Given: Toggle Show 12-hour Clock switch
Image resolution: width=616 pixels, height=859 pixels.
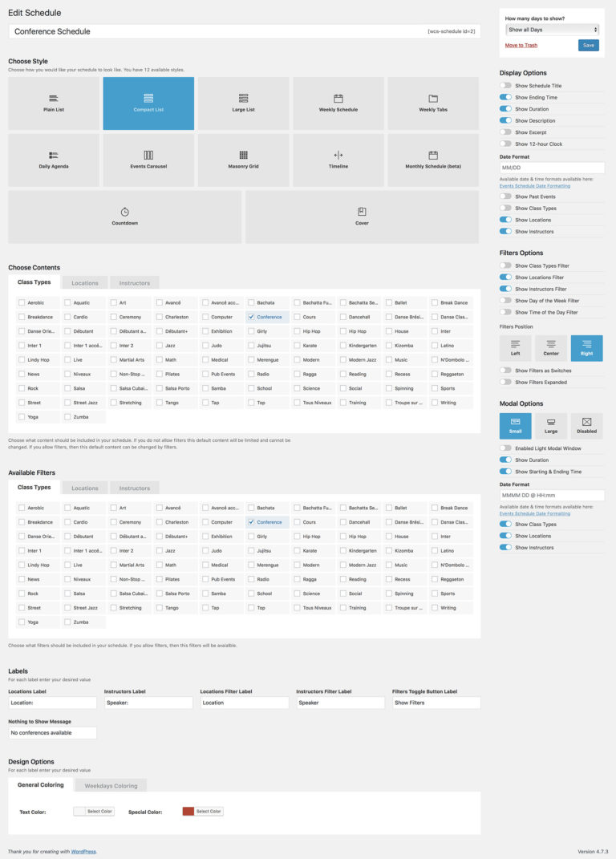Looking at the screenshot, I should click(x=505, y=144).
